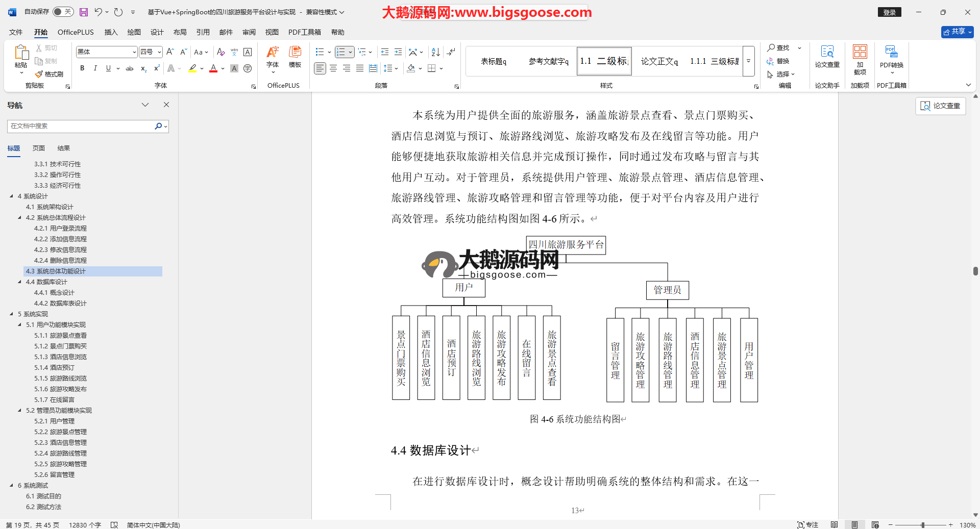Click the save icon in the title bar
The image size is (980, 529).
pyautogui.click(x=84, y=12)
